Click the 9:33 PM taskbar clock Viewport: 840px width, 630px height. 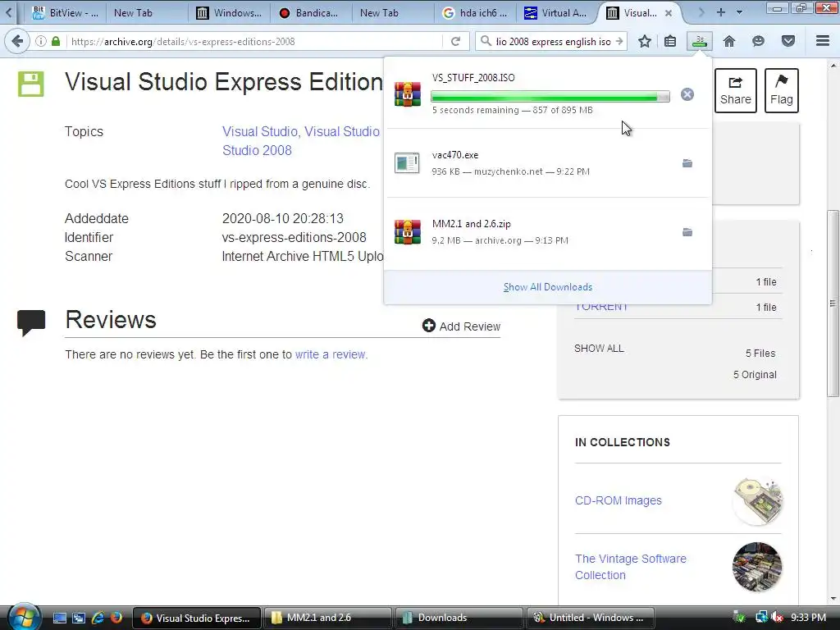808,618
